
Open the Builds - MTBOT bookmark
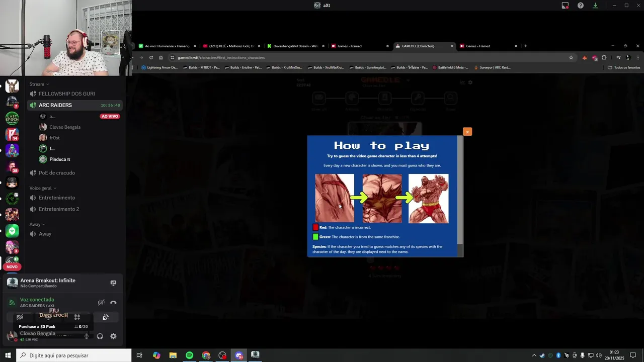pos(201,67)
